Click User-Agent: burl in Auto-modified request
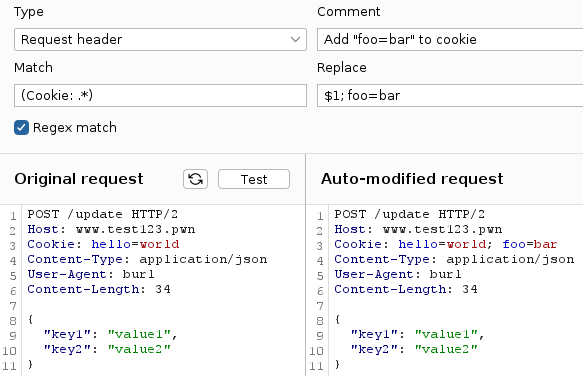583x376 pixels. pos(397,274)
